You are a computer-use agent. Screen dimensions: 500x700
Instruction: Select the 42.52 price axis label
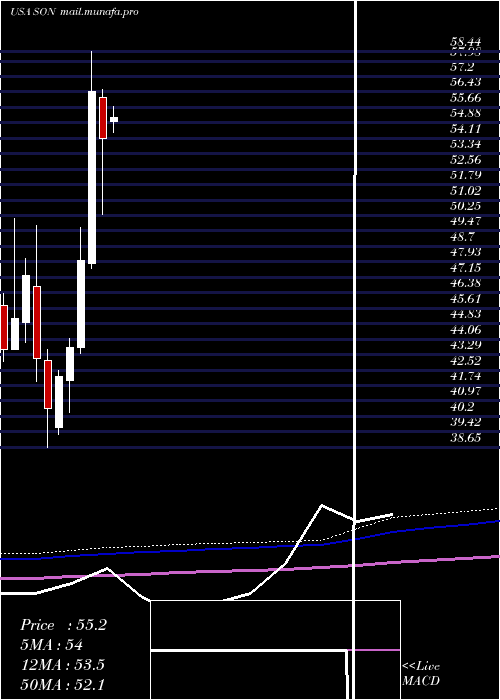[x=466, y=360]
